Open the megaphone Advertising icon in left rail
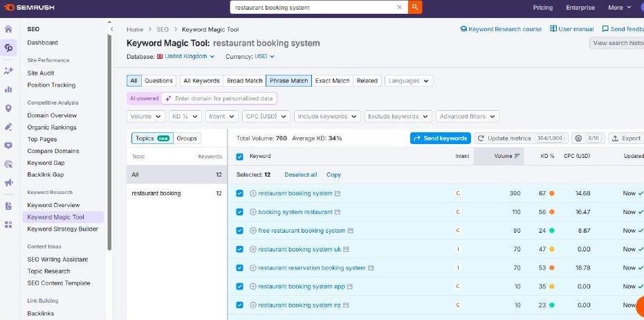 pos(8,183)
